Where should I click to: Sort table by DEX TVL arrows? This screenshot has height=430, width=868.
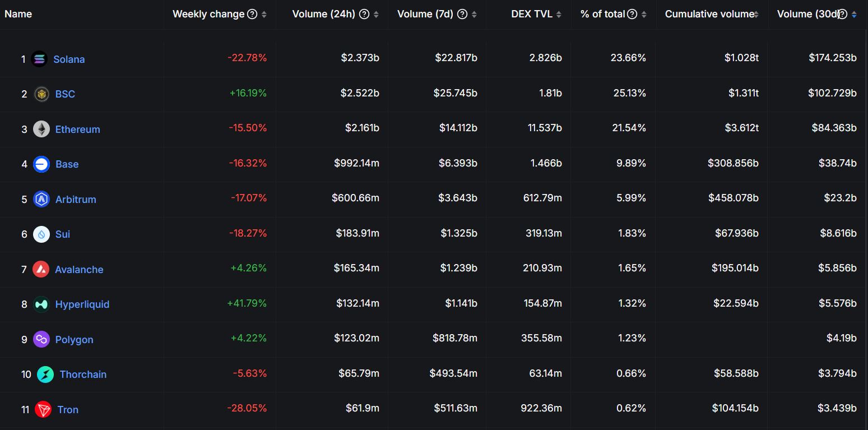(560, 15)
